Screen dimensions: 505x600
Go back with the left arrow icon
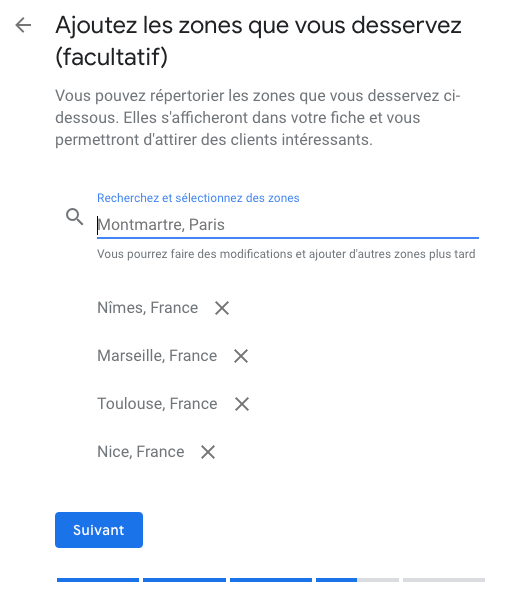click(x=23, y=26)
